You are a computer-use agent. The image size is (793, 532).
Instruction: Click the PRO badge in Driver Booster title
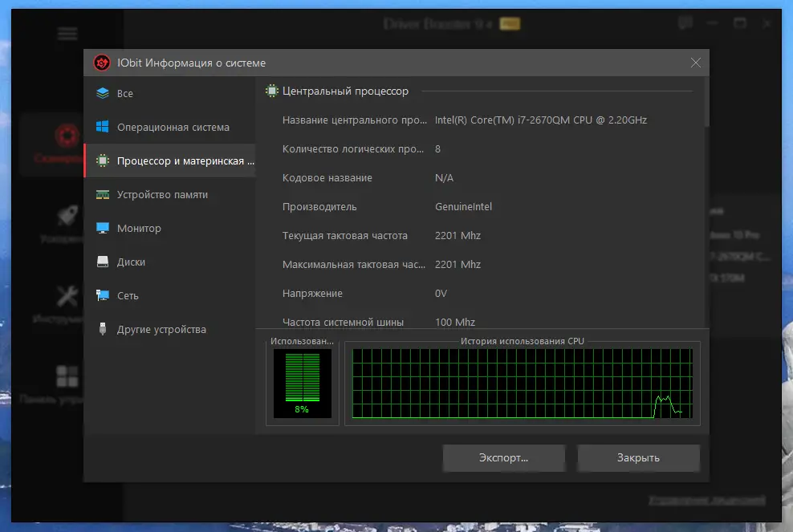pos(510,24)
